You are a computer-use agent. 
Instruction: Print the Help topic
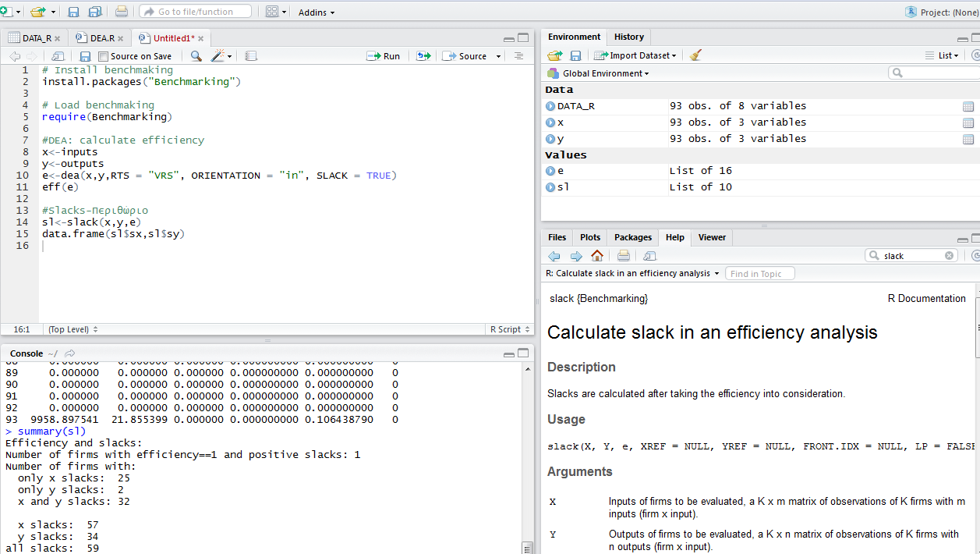point(624,256)
